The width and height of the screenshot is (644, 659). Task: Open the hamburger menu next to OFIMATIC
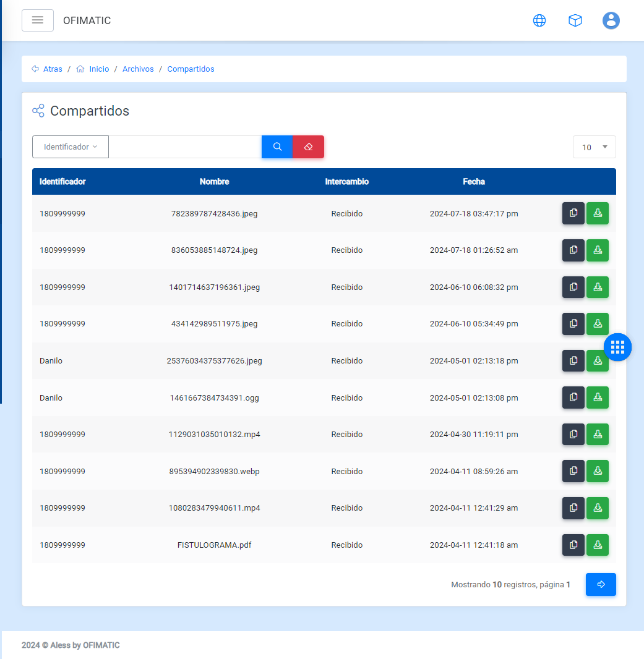(x=38, y=20)
